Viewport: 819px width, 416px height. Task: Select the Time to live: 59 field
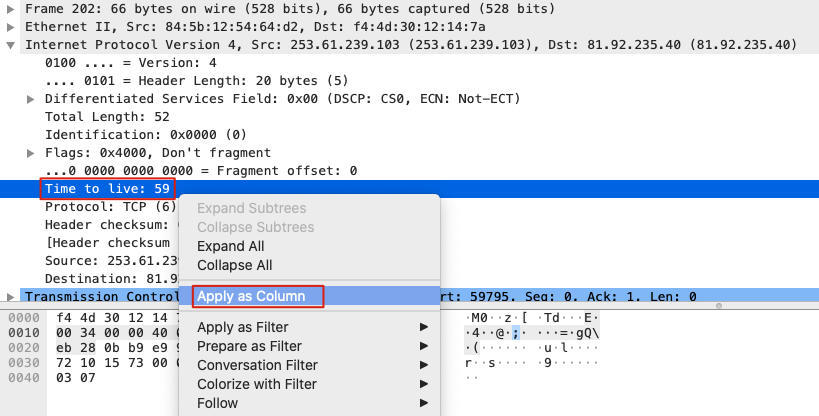point(107,189)
